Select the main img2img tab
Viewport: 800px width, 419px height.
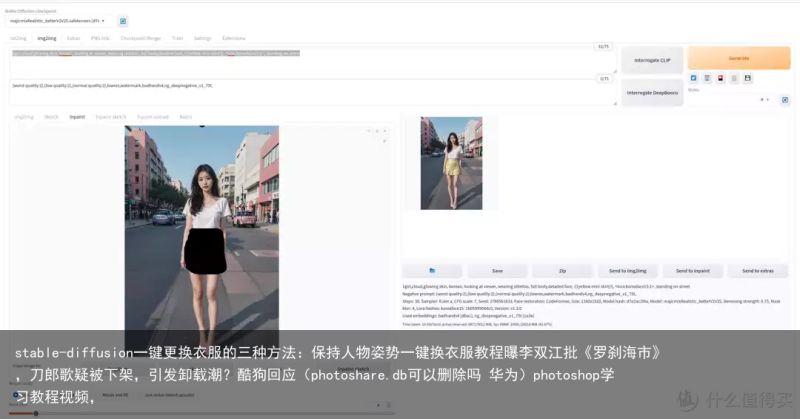pos(46,38)
